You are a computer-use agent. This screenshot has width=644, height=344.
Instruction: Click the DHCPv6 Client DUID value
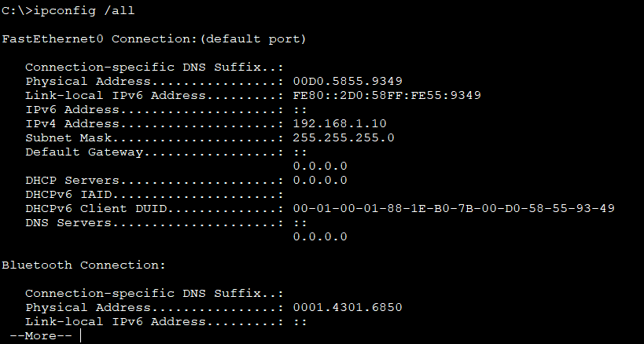454,209
